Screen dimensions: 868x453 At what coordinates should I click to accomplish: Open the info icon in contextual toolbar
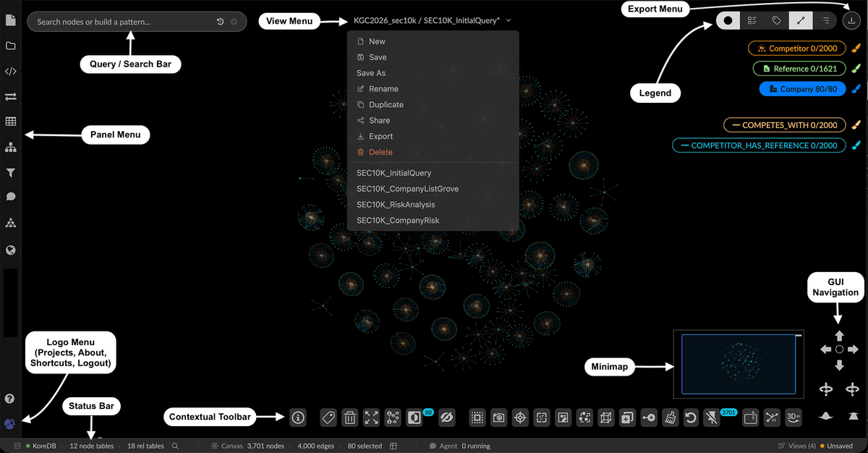298,418
